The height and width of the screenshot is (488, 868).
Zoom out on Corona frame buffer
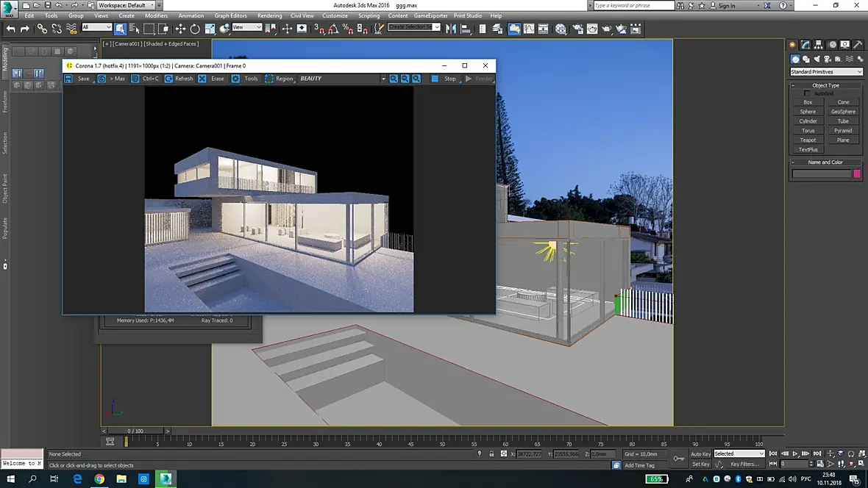pyautogui.click(x=405, y=79)
